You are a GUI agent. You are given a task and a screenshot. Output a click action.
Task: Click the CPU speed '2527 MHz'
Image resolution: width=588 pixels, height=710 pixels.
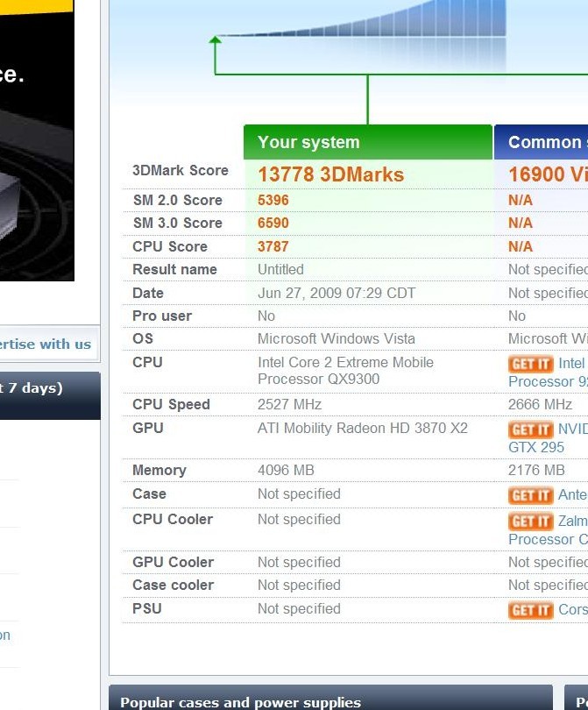coord(289,404)
